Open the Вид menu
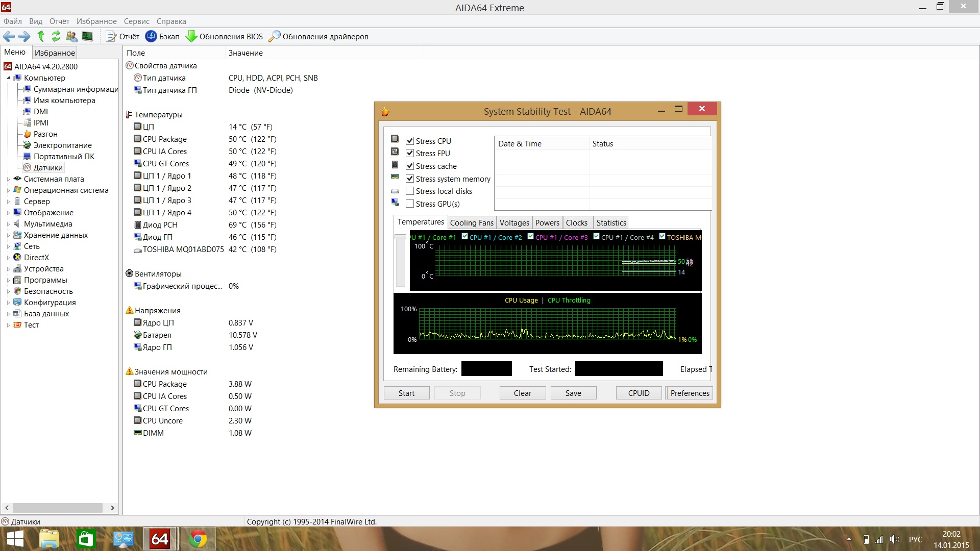 coord(36,21)
